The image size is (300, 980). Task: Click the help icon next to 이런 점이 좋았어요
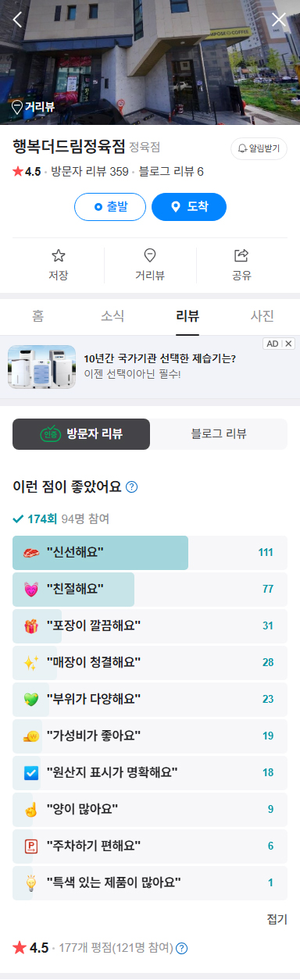click(x=132, y=487)
